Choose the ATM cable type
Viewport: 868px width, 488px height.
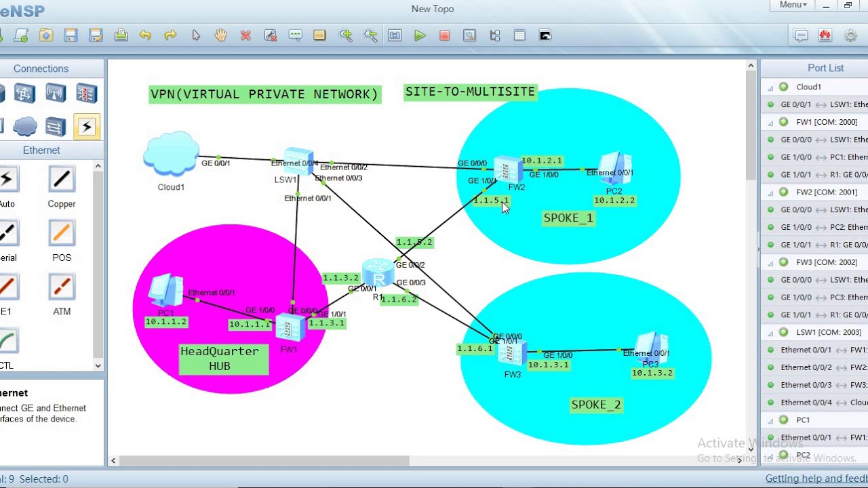(61, 296)
